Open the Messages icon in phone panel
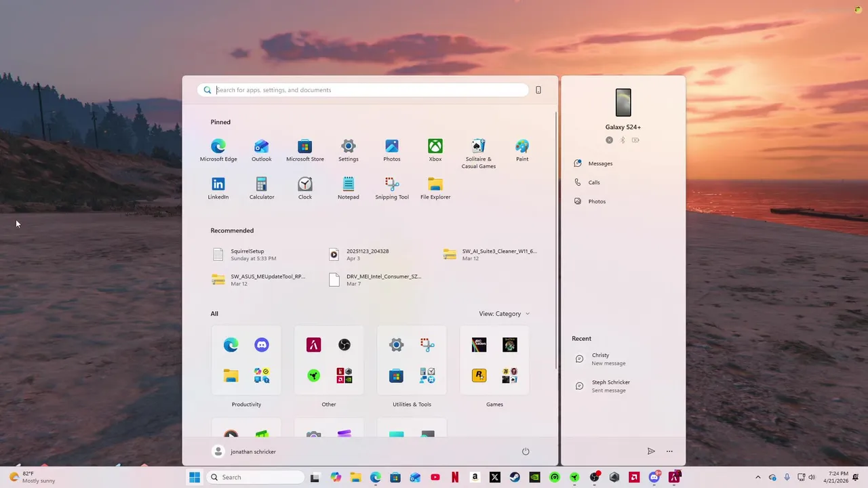Image resolution: width=868 pixels, height=488 pixels. click(578, 163)
